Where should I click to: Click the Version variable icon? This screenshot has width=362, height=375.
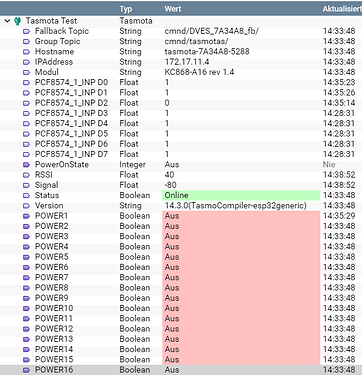[26, 206]
